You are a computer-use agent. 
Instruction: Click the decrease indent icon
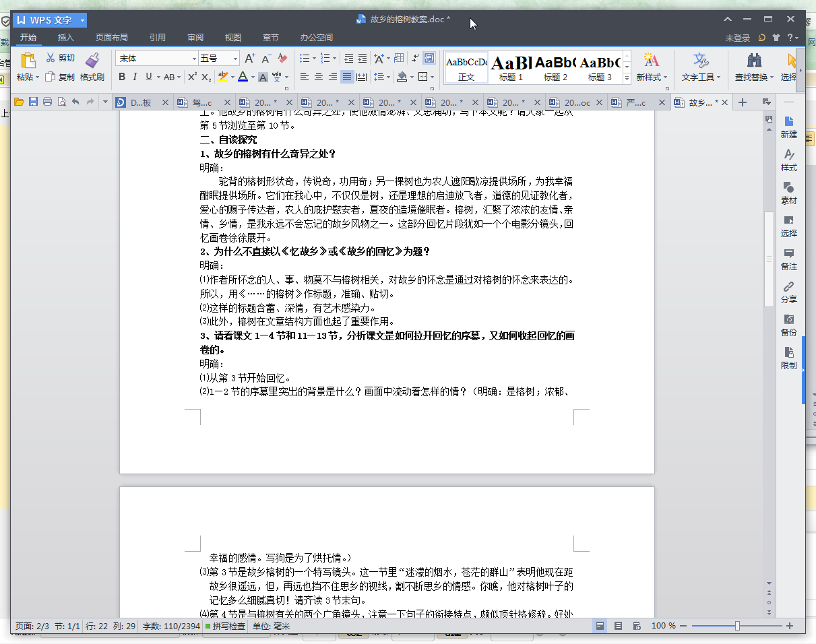(348, 59)
